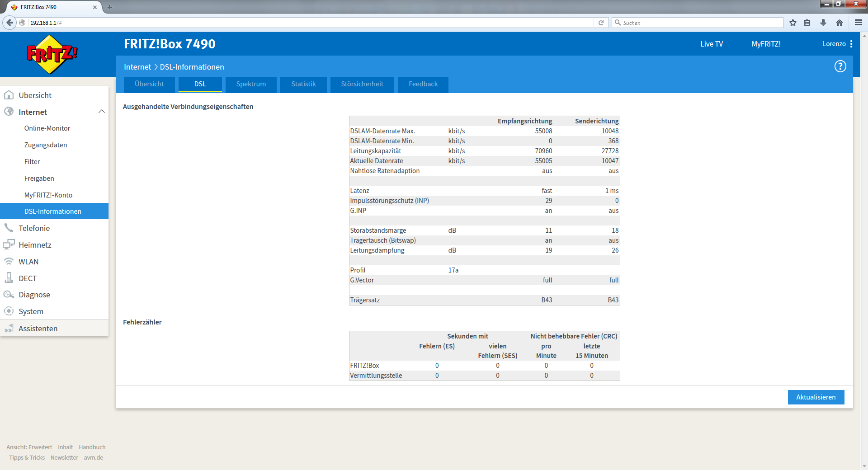The height and width of the screenshot is (470, 868).
Task: Open the MyFRITZ! link in header
Action: click(766, 44)
